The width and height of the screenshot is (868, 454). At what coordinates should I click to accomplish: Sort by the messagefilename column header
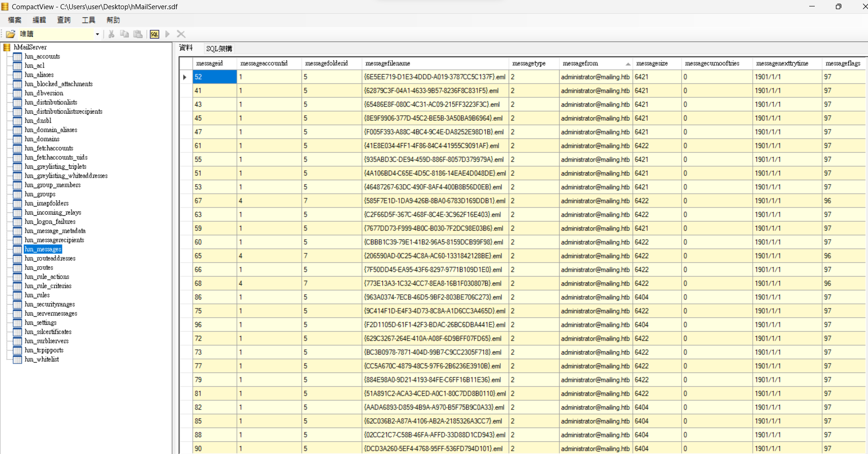tap(435, 63)
